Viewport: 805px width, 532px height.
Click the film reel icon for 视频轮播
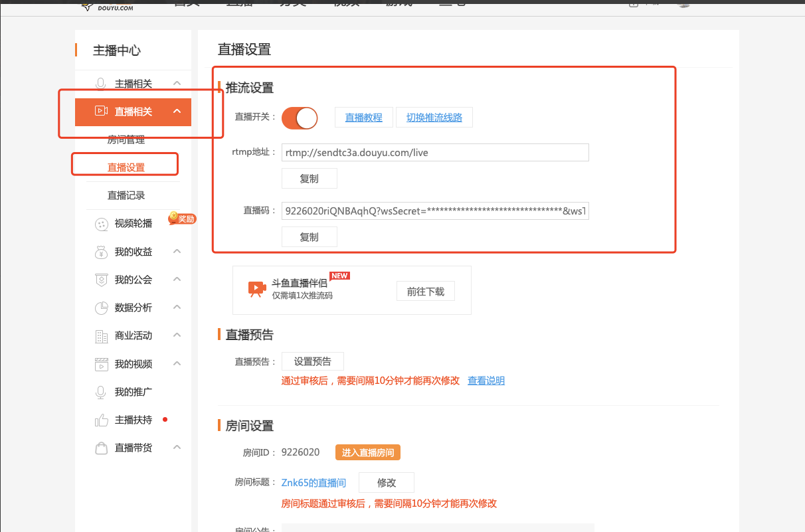coord(101,224)
